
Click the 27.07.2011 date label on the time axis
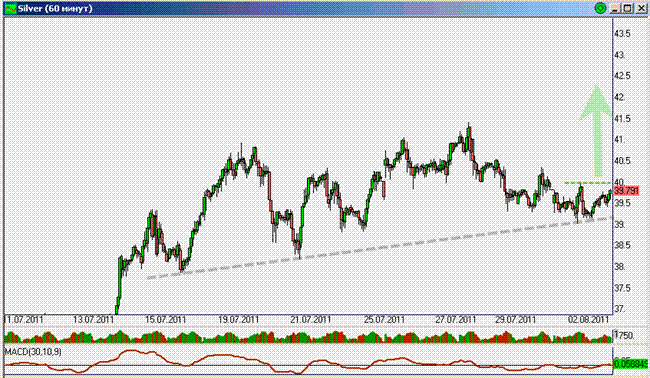[456, 320]
